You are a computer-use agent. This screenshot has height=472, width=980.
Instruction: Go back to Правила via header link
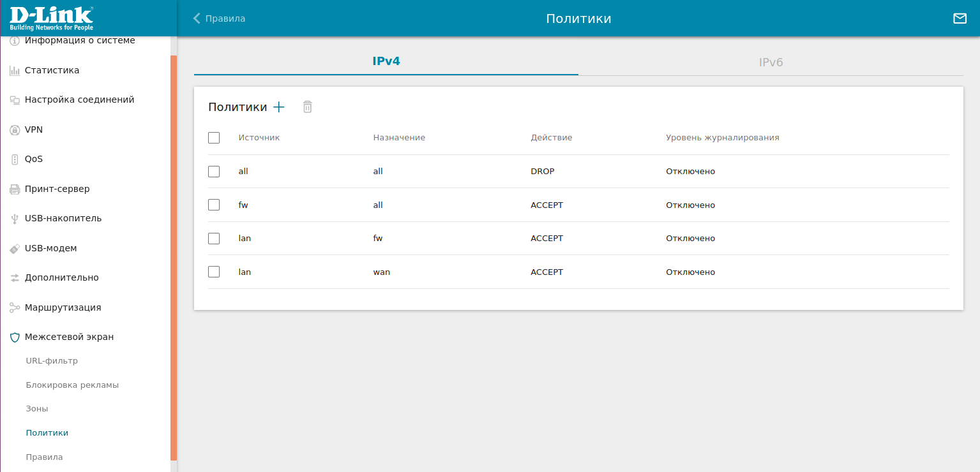pos(219,18)
